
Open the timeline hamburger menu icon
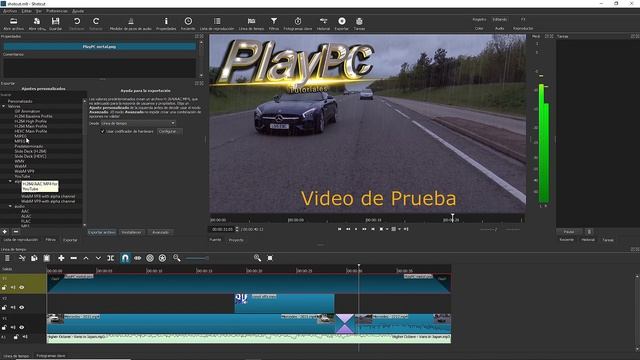[x=7, y=258]
